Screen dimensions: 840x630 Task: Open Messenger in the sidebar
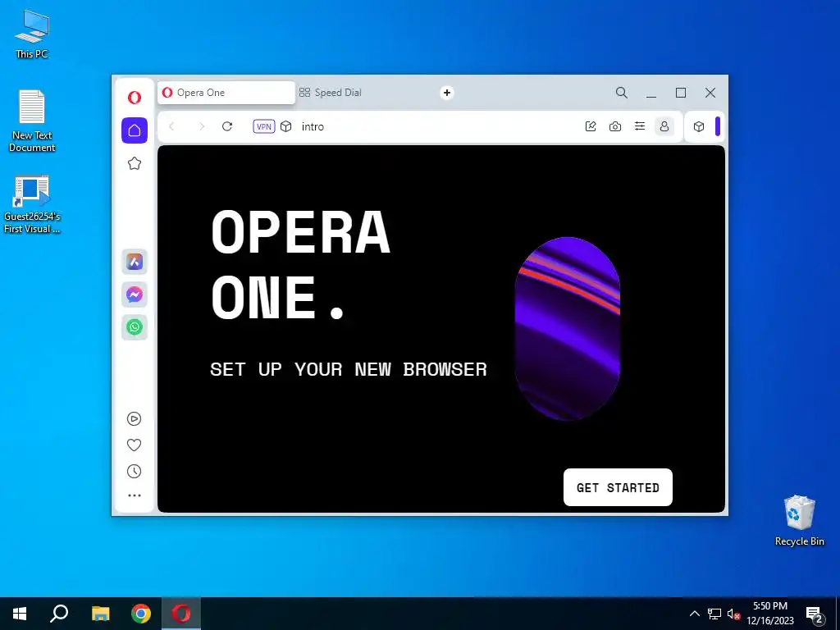(135, 294)
